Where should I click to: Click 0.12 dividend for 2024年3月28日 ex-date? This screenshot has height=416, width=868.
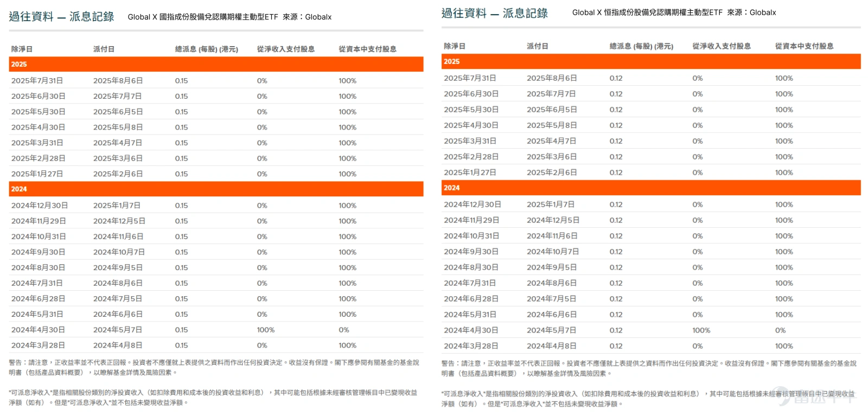pos(616,346)
